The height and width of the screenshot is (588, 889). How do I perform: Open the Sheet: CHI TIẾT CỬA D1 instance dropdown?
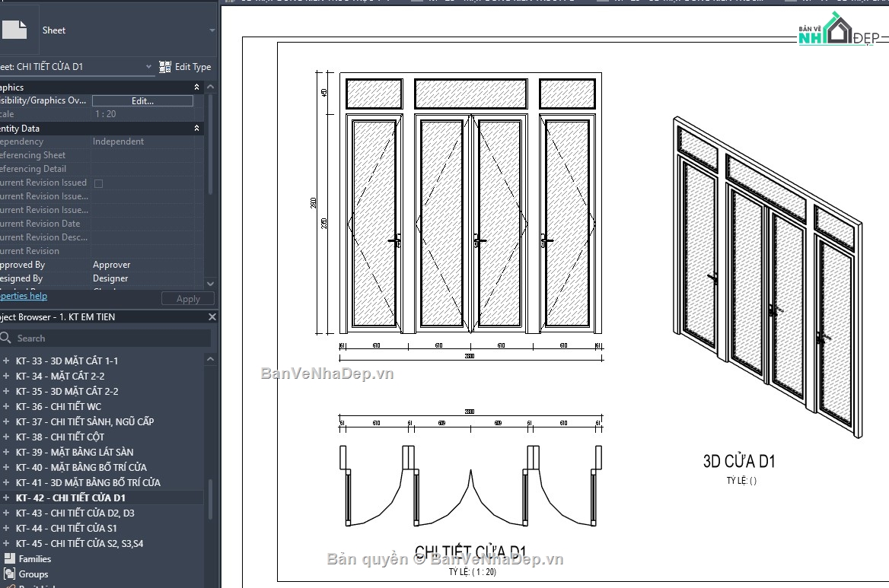coord(148,66)
